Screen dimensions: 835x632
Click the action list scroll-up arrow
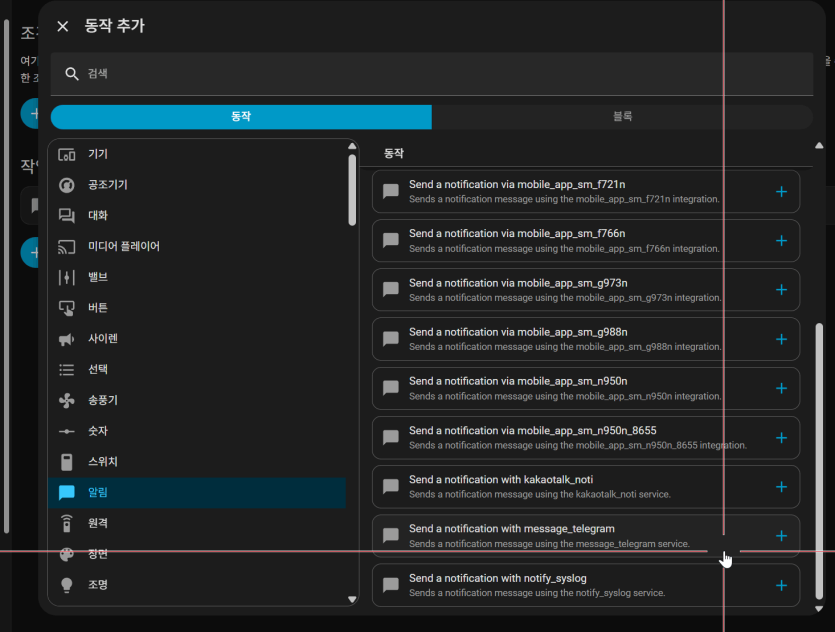pyautogui.click(x=819, y=145)
